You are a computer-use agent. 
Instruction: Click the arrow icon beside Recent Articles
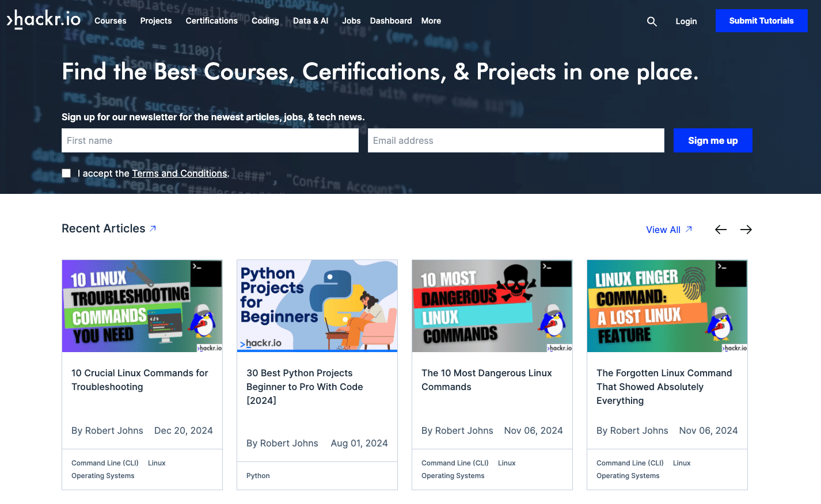(x=153, y=228)
